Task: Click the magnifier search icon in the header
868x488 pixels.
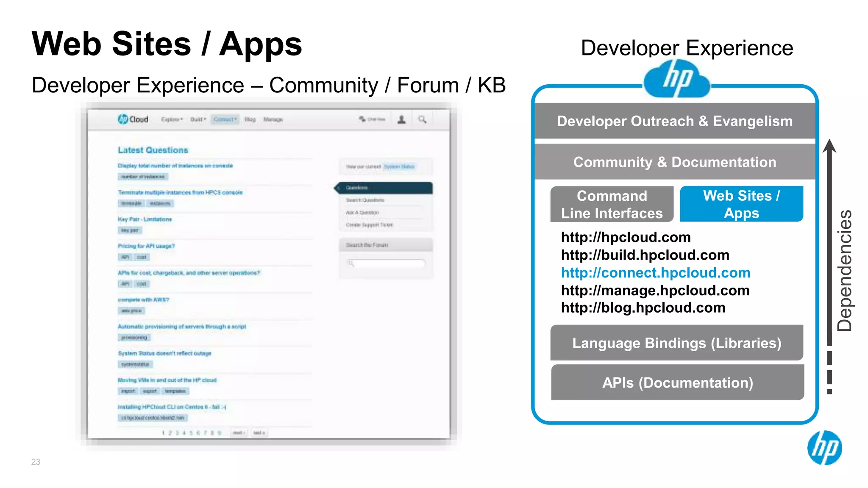Action: tap(423, 119)
